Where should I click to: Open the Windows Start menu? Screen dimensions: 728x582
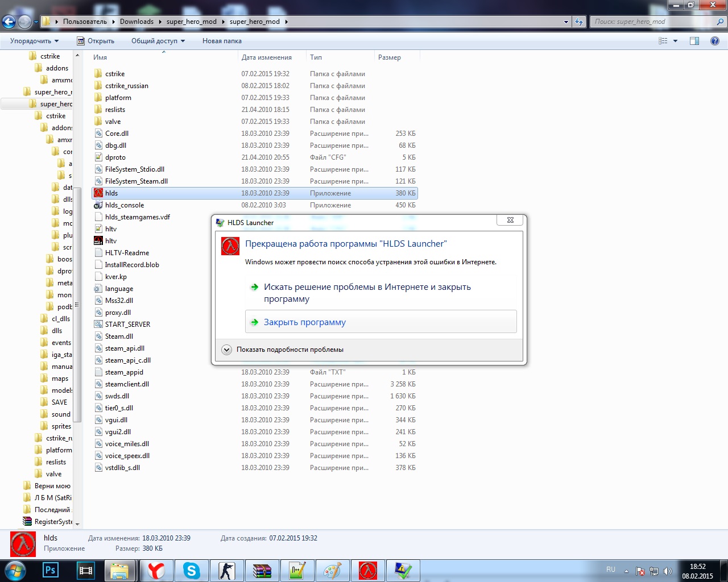15,570
